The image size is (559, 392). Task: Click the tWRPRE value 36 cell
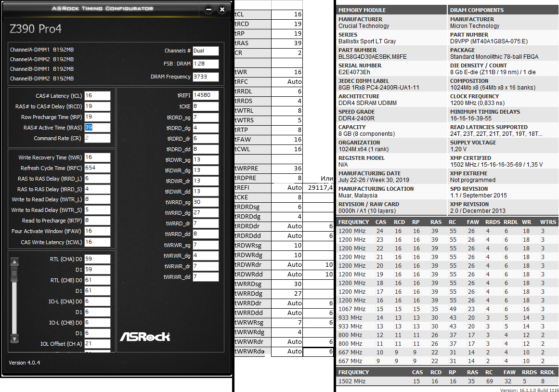(x=287, y=169)
